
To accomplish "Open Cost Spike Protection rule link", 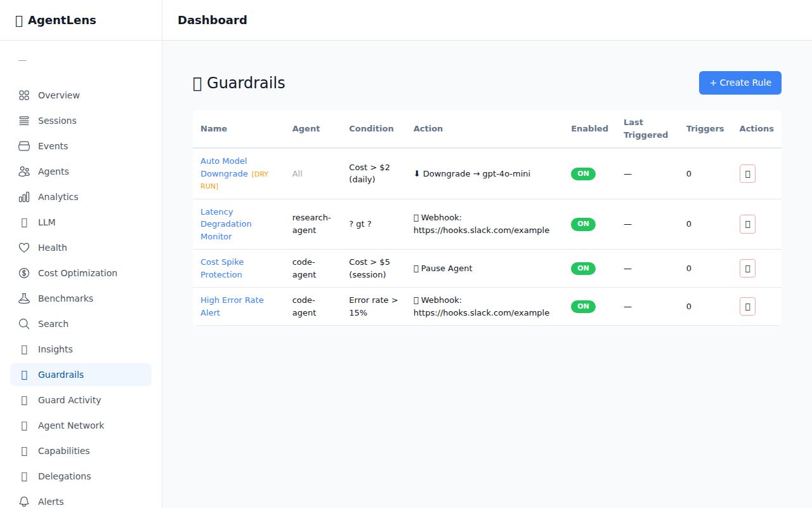I will [222, 268].
